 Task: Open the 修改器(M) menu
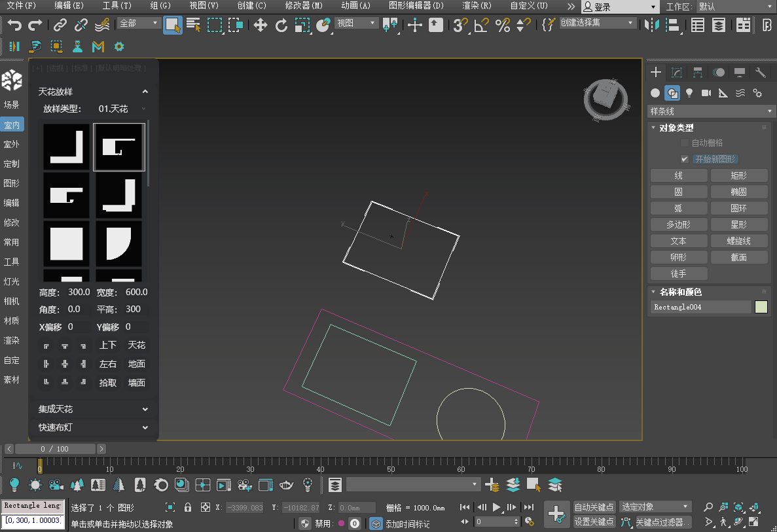[x=304, y=5]
